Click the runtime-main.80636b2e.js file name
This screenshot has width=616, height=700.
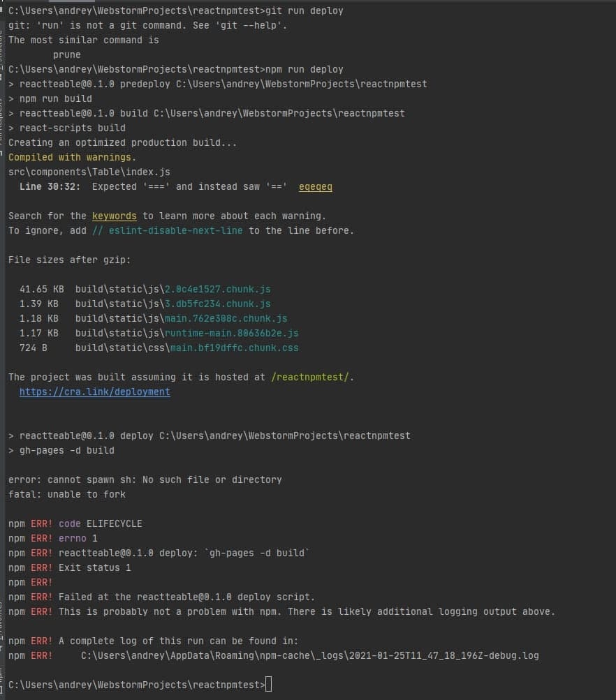click(x=231, y=333)
